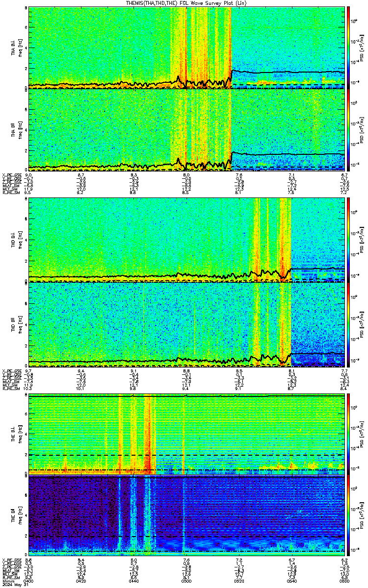Click the THD B-perpendicular spectrogram panel
368x588 pixels.
[186, 240]
